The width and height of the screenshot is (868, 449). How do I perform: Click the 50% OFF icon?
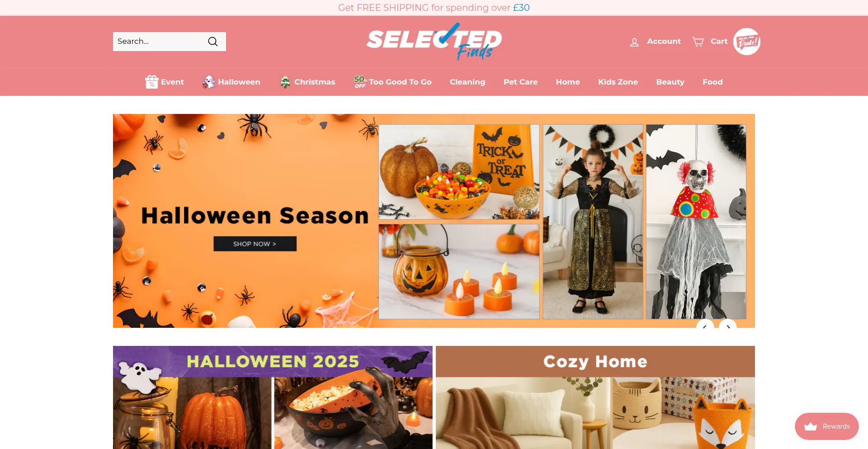[x=360, y=82]
